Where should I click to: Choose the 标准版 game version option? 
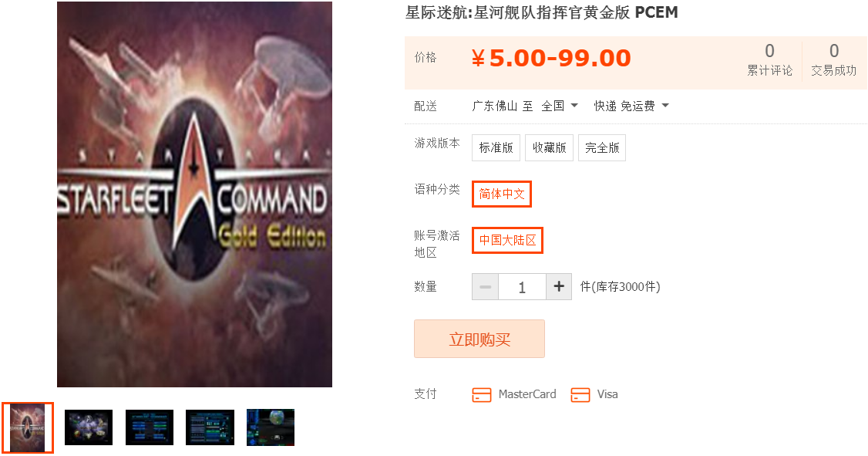click(x=496, y=147)
